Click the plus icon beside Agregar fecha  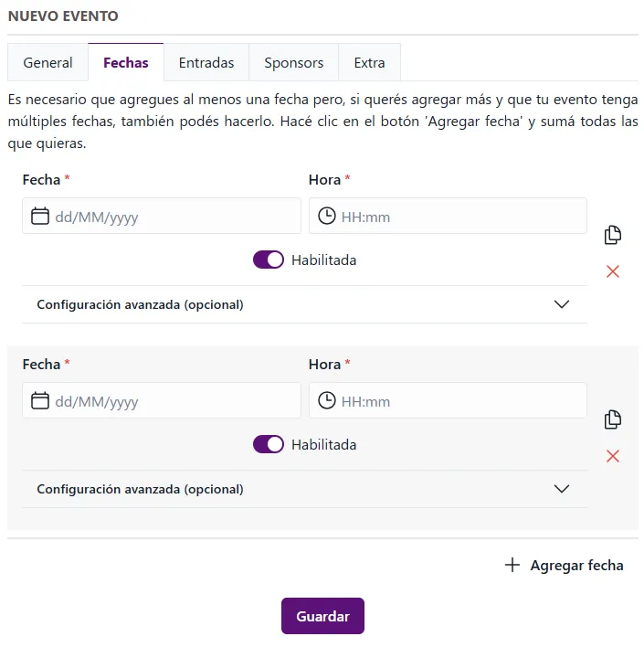tap(512, 565)
